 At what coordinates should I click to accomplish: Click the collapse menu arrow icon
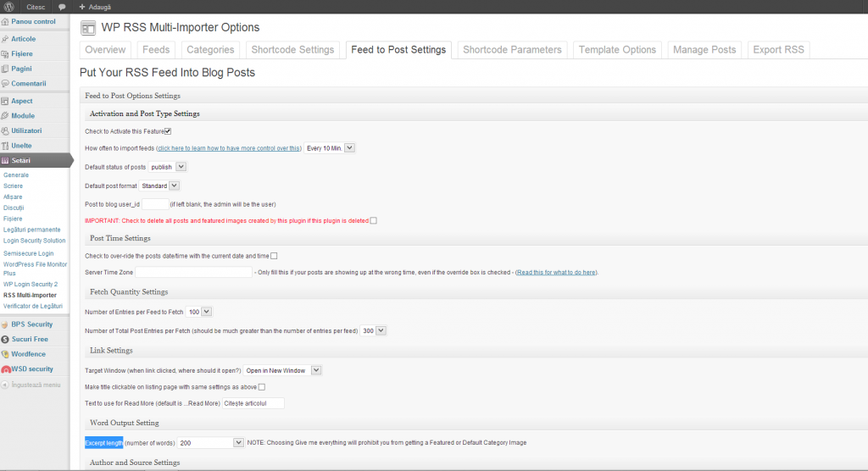[5, 385]
